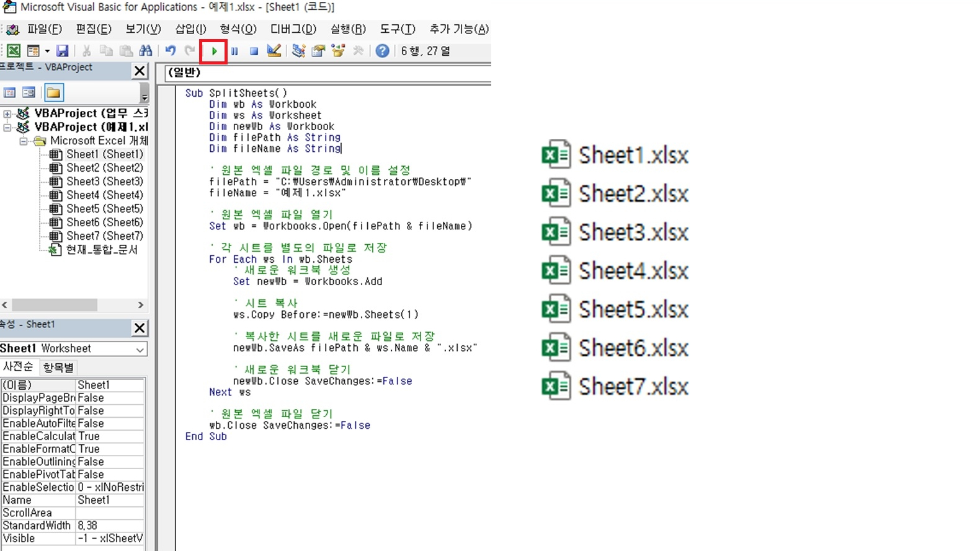Viewport: 980px width, 551px height.
Task: Click the DisplayPageBreaks False value
Action: (110, 398)
